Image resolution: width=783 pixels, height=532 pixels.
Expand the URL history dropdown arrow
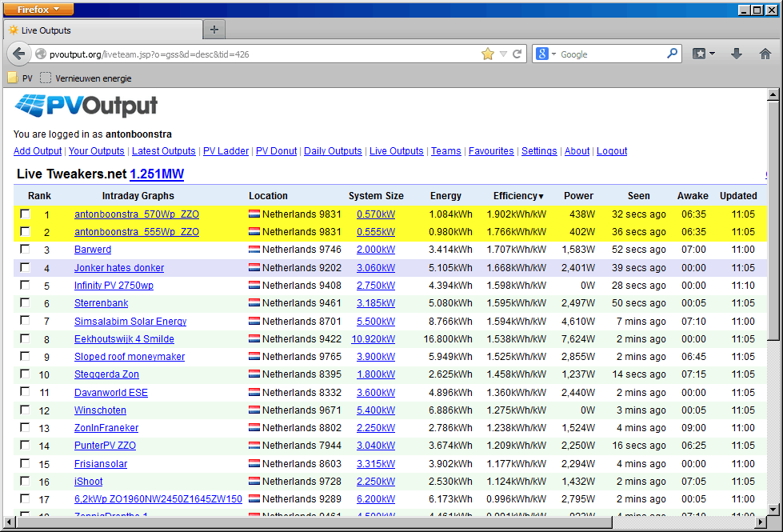pyautogui.click(x=503, y=54)
